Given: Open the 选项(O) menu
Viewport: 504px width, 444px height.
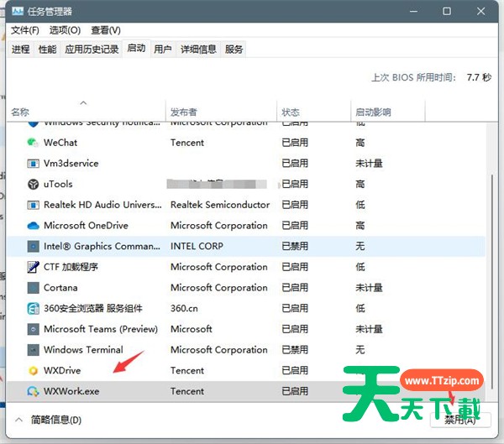Looking at the screenshot, I should pyautogui.click(x=65, y=30).
